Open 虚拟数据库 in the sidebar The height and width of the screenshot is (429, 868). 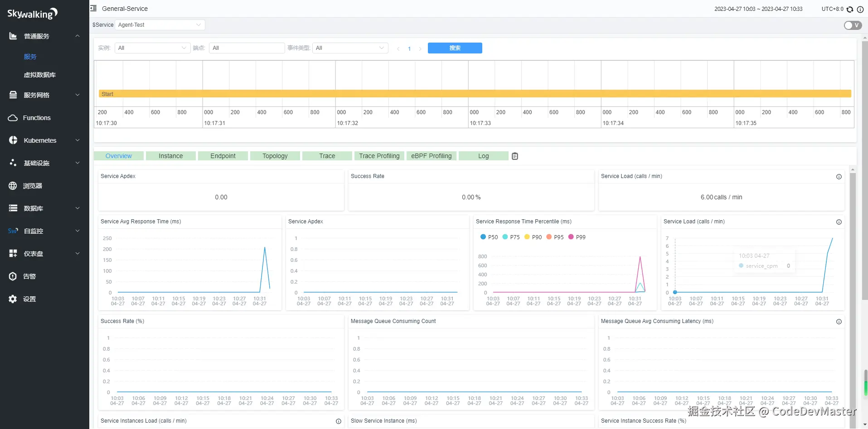(x=40, y=75)
